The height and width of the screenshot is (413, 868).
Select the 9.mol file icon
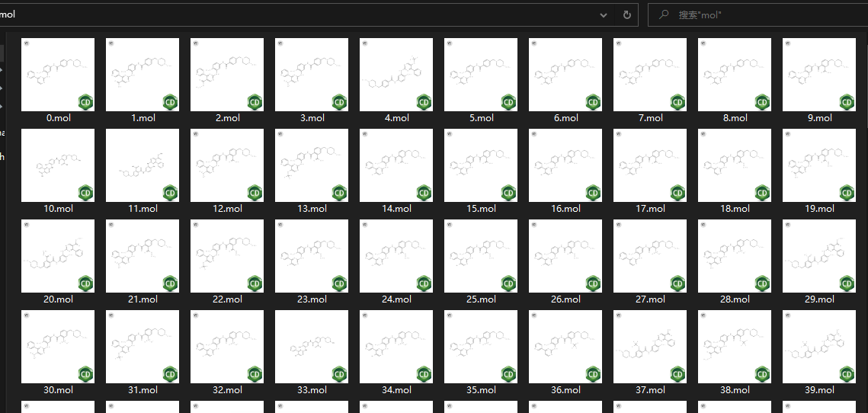(x=819, y=74)
